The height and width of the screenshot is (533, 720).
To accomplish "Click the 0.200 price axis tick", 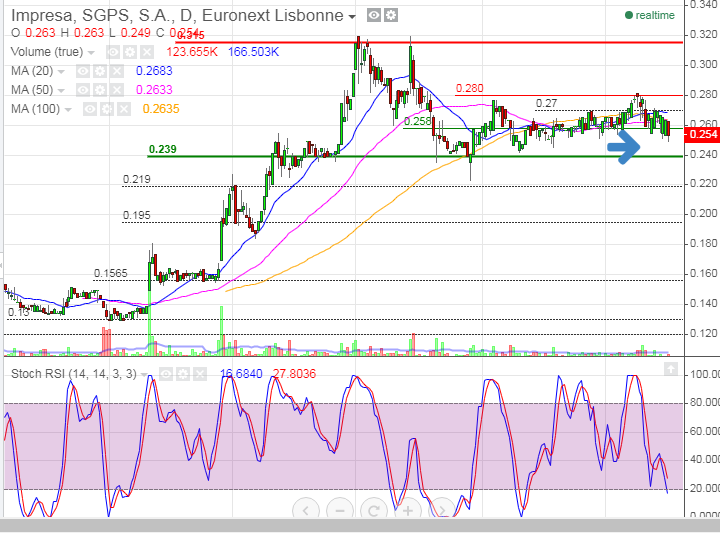I will point(702,213).
